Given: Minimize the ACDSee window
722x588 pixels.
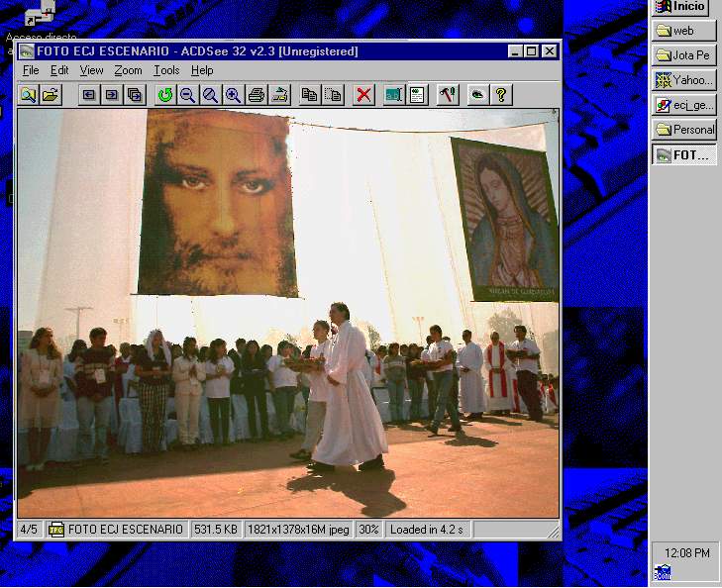Looking at the screenshot, I should 514,51.
